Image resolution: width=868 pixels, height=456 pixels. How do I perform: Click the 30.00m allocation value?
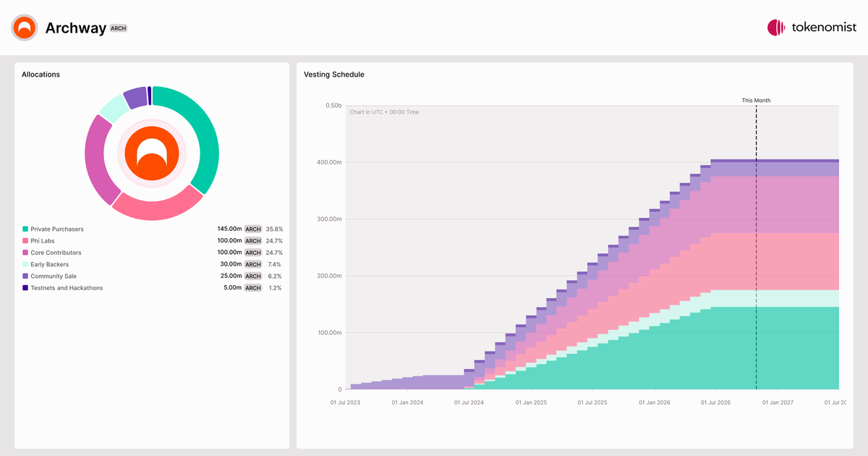coord(231,264)
